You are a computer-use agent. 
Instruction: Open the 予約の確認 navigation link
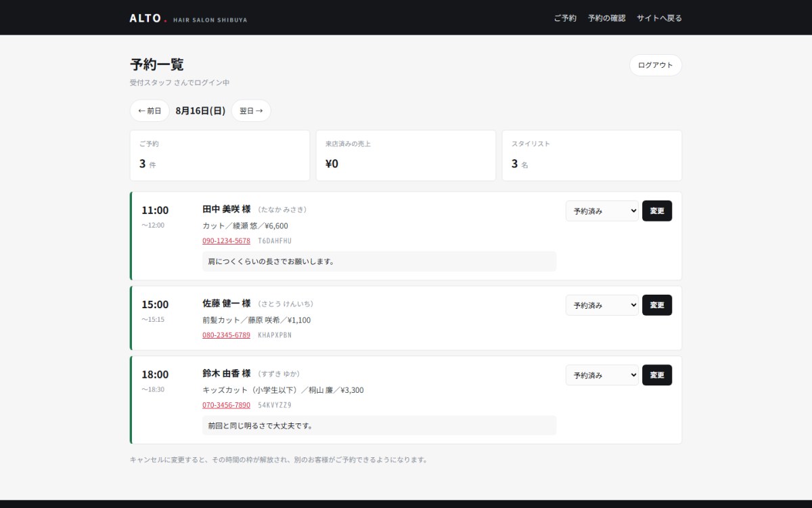point(607,18)
